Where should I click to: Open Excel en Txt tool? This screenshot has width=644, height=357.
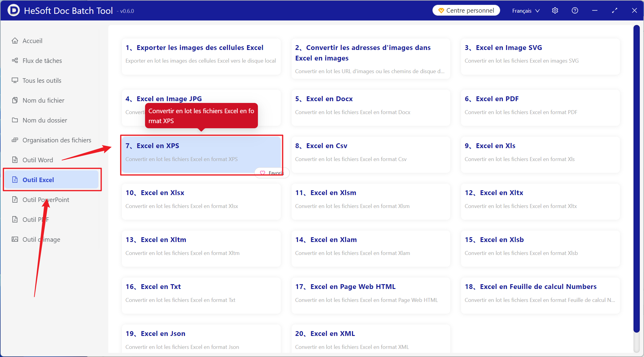pos(201,295)
